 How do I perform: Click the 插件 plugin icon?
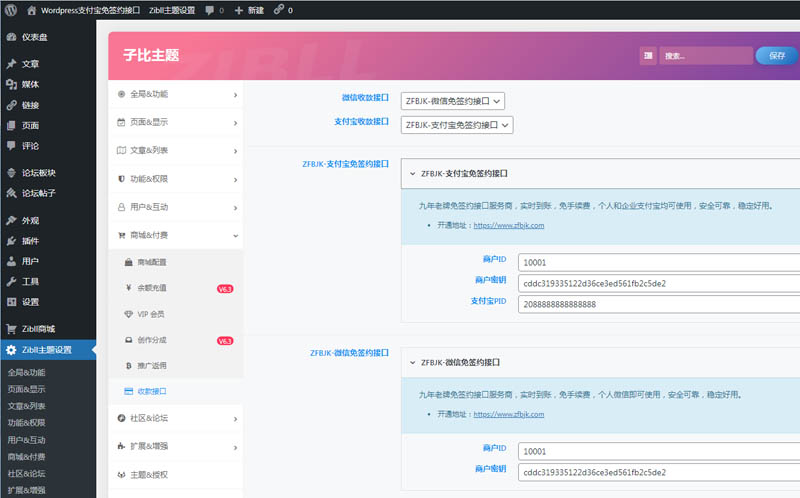pos(11,241)
